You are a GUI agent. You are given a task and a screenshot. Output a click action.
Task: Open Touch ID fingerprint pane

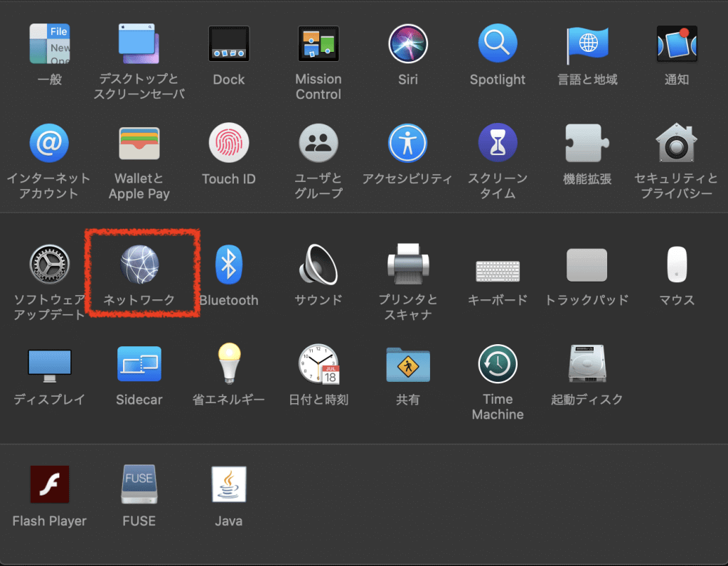point(228,143)
